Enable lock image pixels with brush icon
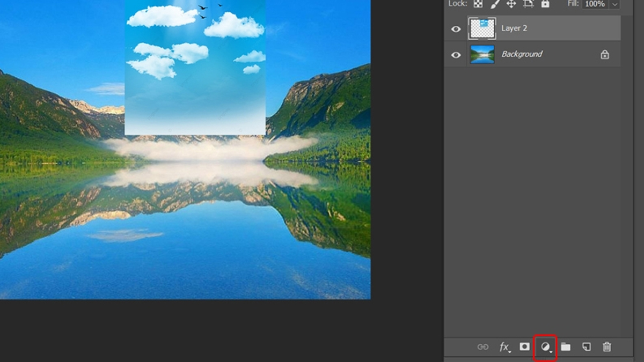644x362 pixels. click(495, 4)
